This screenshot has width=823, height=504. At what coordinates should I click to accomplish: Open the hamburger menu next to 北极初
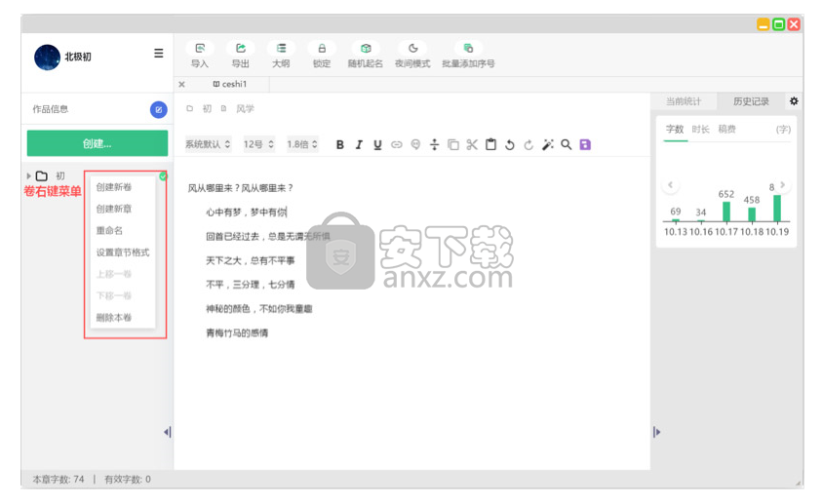click(x=159, y=54)
